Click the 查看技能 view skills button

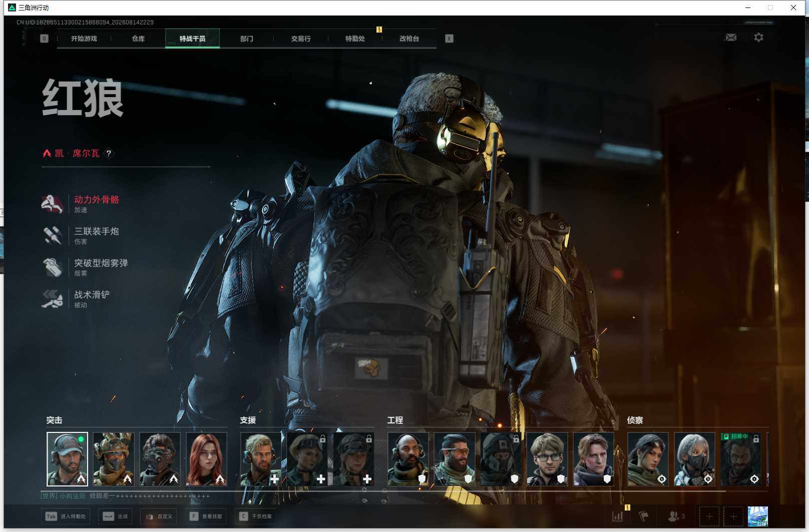coord(206,516)
